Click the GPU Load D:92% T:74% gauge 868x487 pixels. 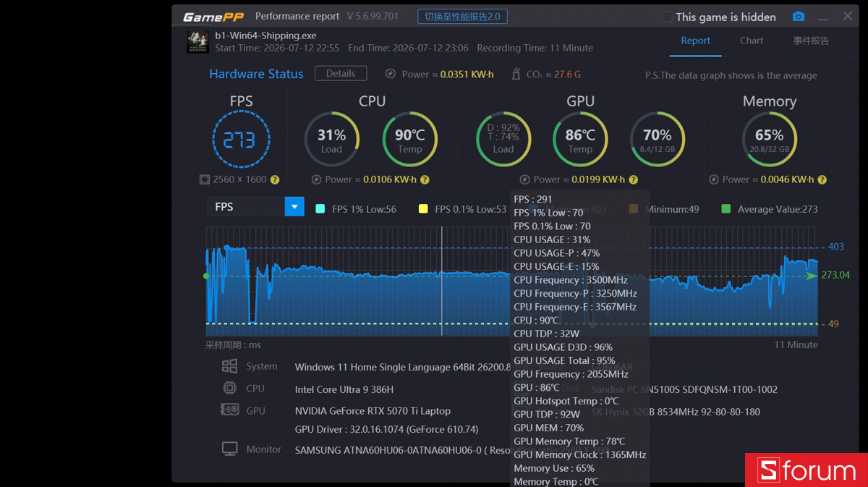(503, 139)
